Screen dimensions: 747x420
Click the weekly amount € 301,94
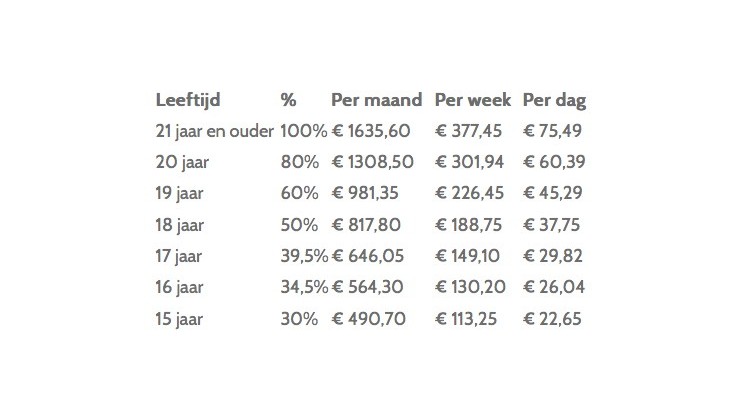[469, 162]
